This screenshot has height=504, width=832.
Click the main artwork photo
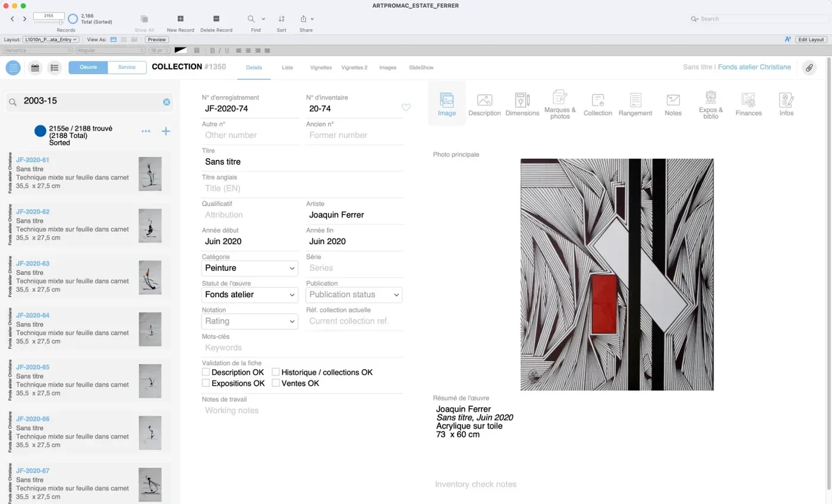coord(617,275)
